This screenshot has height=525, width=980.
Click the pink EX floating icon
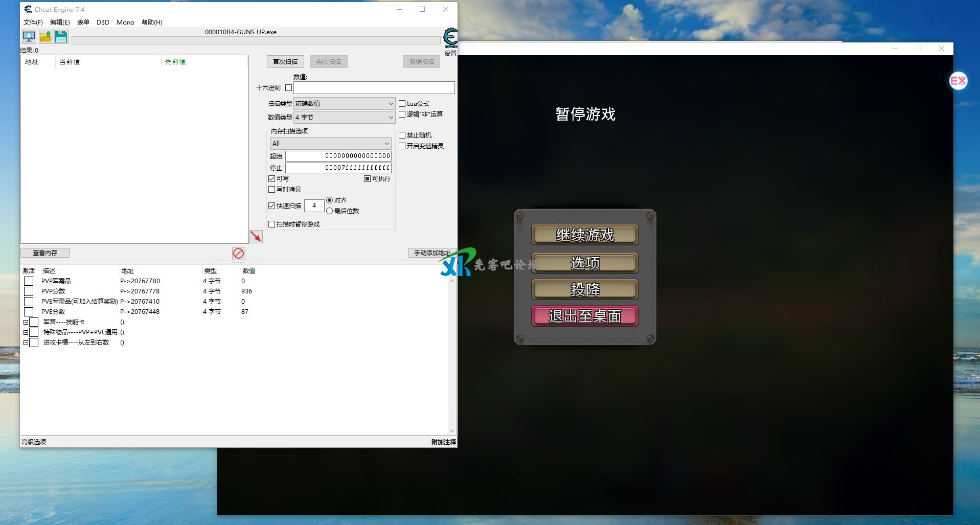pos(958,81)
